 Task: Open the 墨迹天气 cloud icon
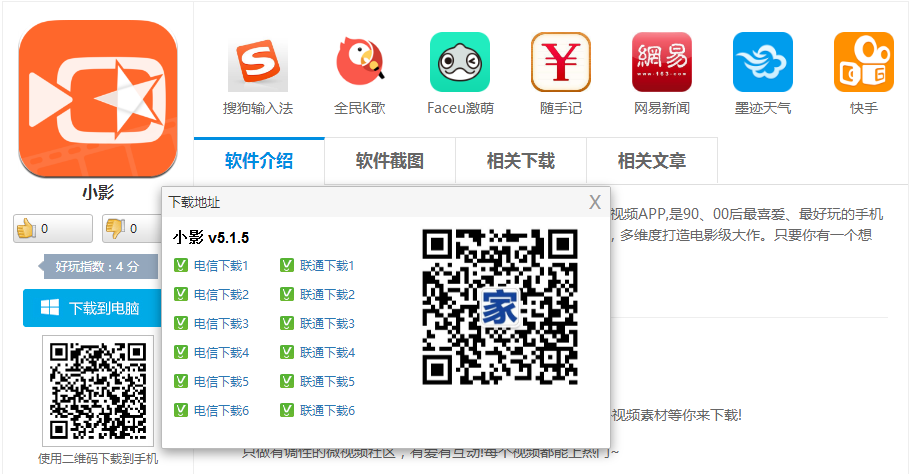click(x=762, y=62)
